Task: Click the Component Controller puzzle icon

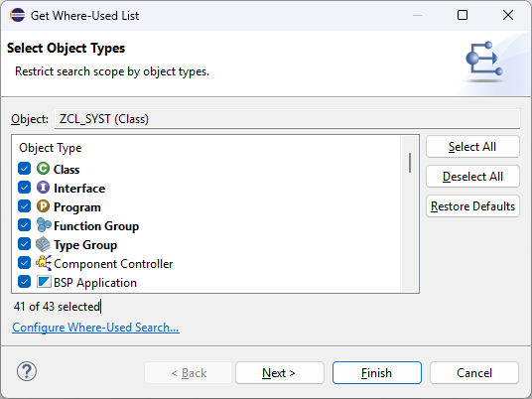Action: 44,263
